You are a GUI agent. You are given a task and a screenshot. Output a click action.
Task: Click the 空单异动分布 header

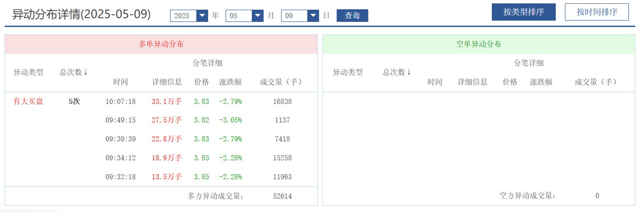[x=479, y=44]
